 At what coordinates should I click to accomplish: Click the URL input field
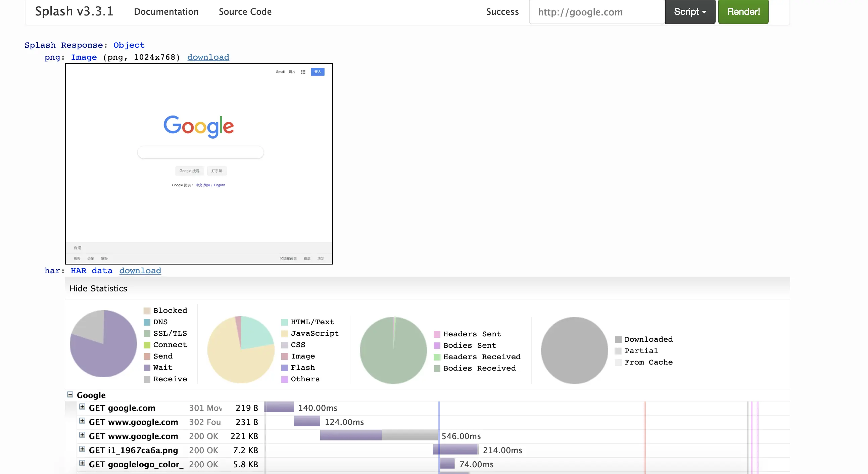(596, 12)
